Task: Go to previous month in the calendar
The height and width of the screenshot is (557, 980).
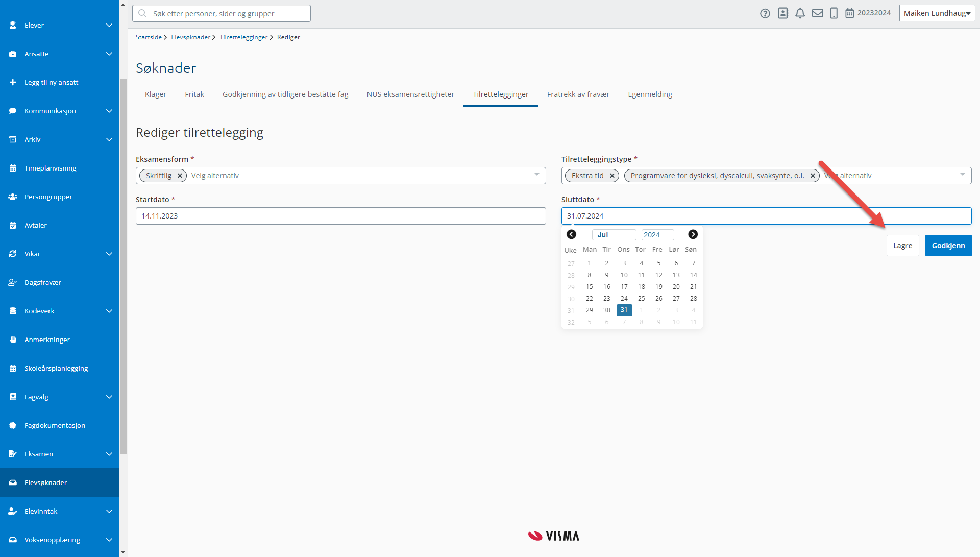Action: [571, 234]
